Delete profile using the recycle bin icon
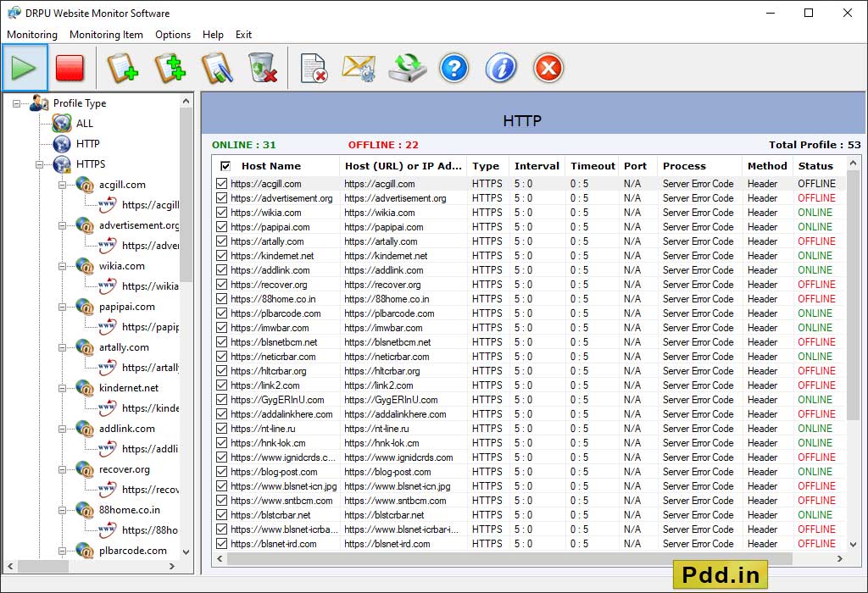The image size is (868, 593). click(x=263, y=69)
